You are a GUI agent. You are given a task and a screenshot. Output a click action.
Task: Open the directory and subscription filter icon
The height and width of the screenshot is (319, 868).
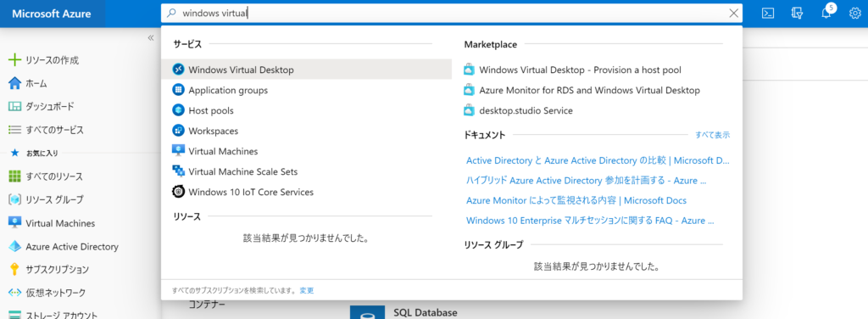point(797,14)
